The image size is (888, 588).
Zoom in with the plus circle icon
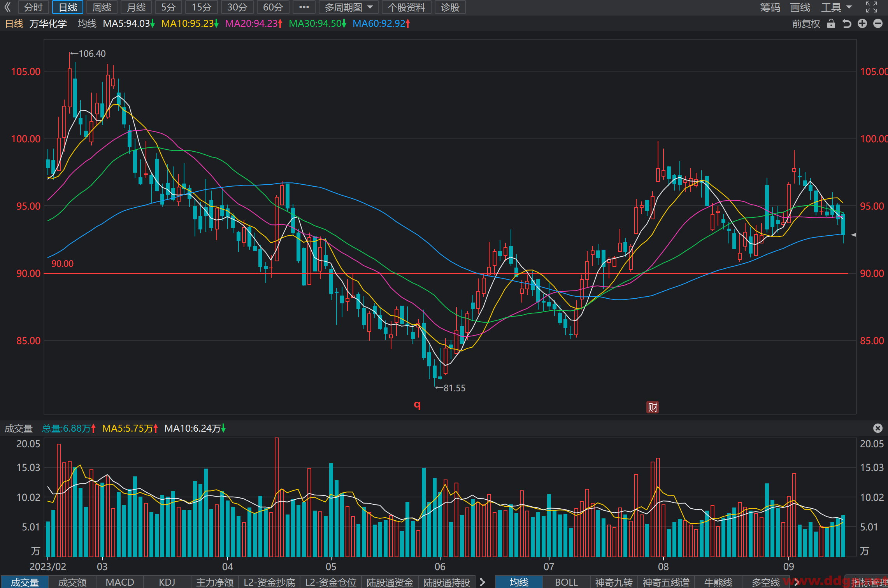tap(862, 24)
